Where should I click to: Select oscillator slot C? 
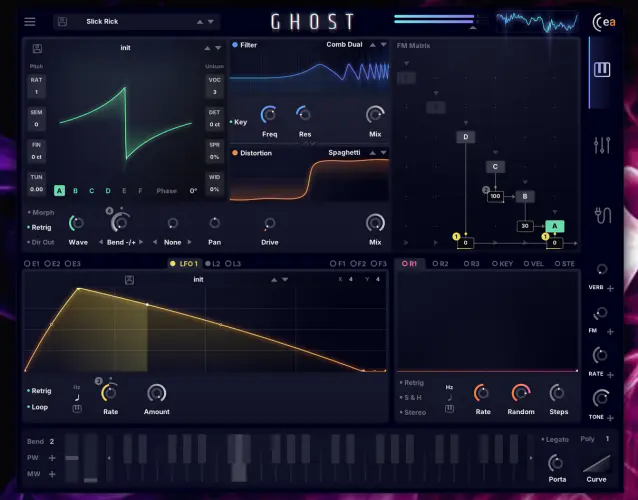(x=92, y=191)
